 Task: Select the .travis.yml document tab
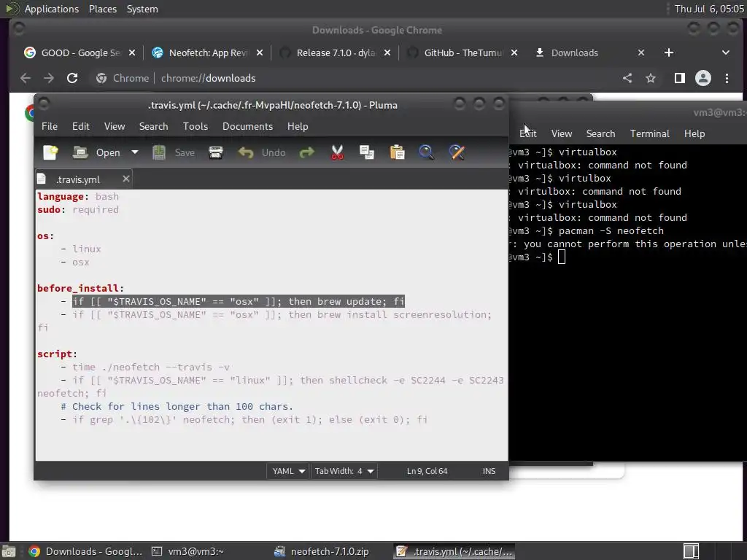point(77,179)
